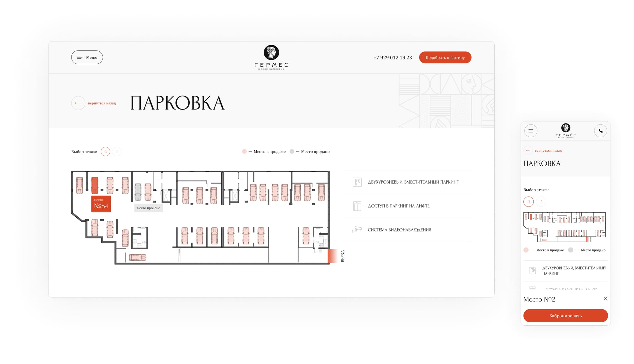Image resolution: width=634 pixels, height=364 pixels.
Task: Tap the mobile hamburger menu icon
Action: pos(531,131)
